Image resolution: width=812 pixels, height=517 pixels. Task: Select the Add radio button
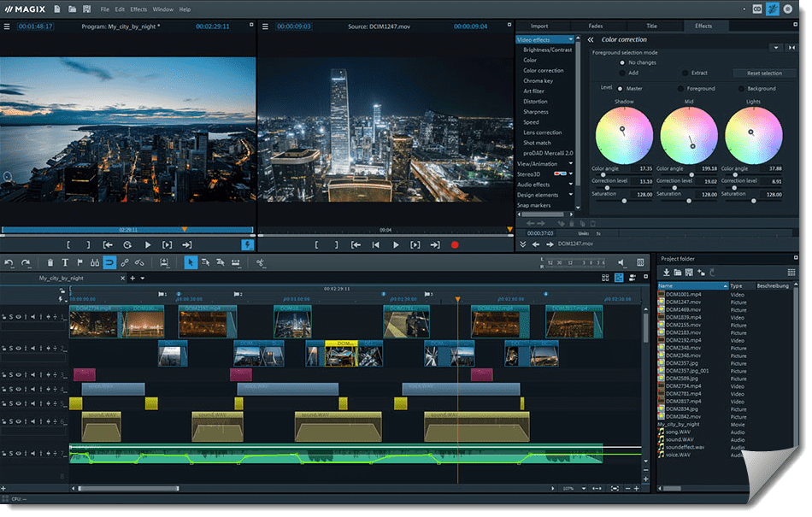point(622,73)
